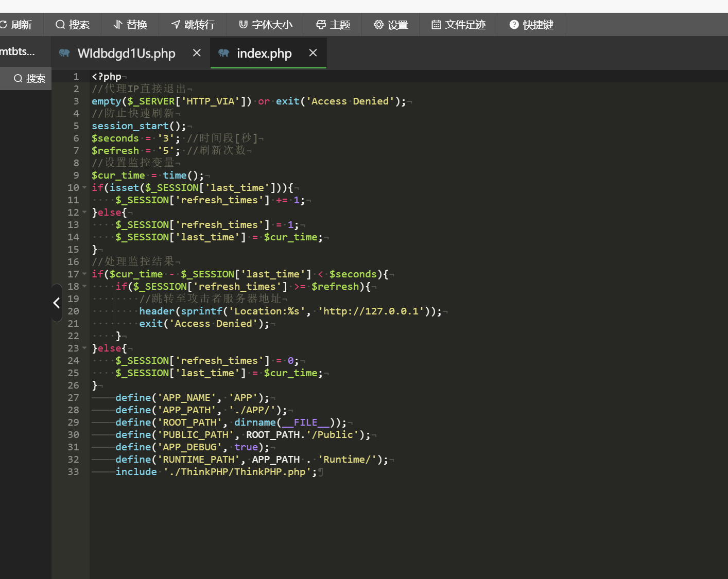Click the comment //处理监控结果 on line 16

pyautogui.click(x=133, y=261)
